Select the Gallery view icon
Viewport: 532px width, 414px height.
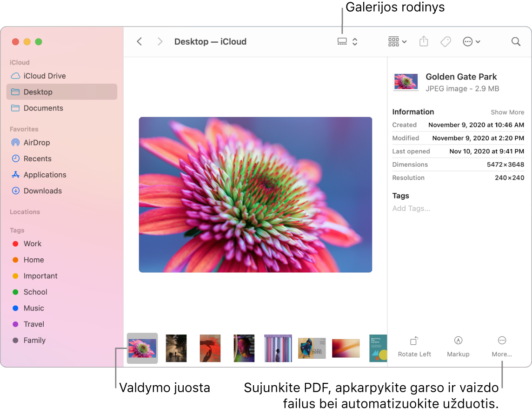tap(342, 41)
